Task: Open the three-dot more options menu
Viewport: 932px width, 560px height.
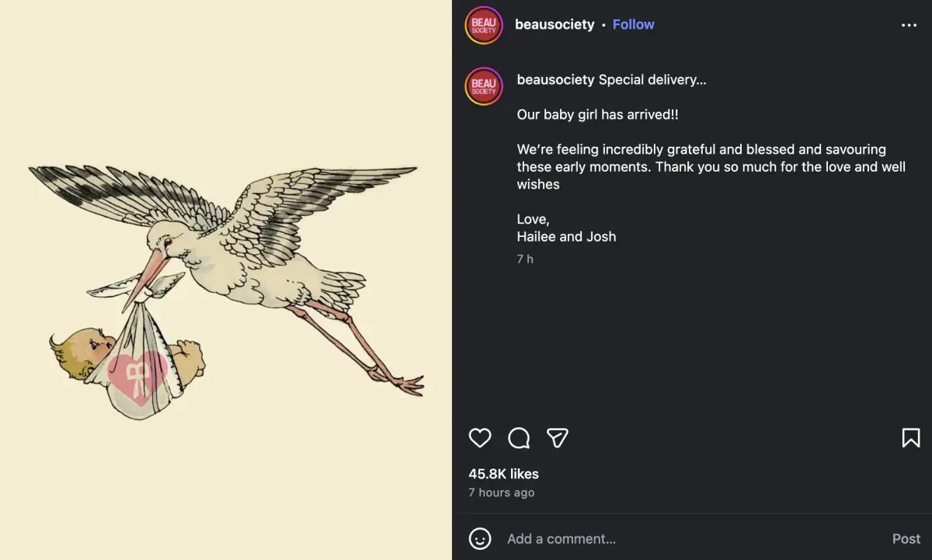Action: coord(909,25)
